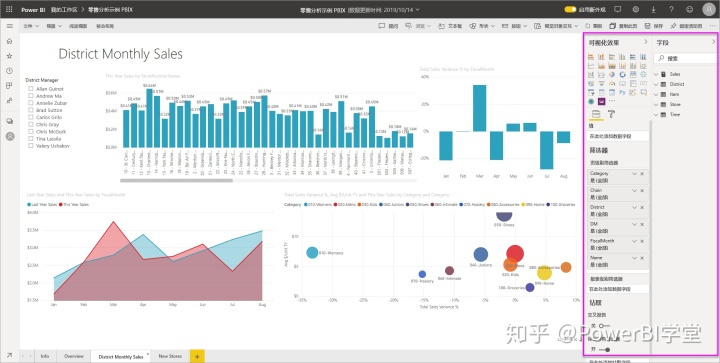Select District Monthly Sales page tab
Screen dimensions: 720x363
[x=121, y=357]
